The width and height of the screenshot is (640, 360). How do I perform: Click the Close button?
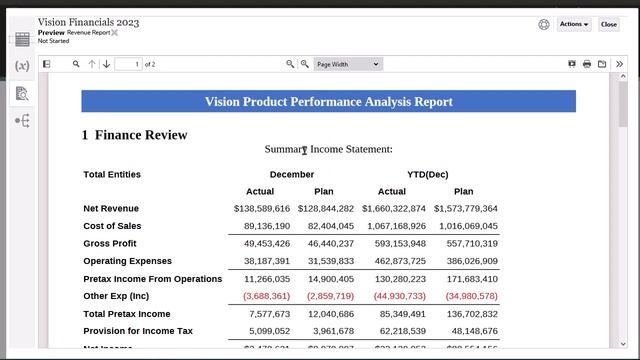click(x=609, y=24)
